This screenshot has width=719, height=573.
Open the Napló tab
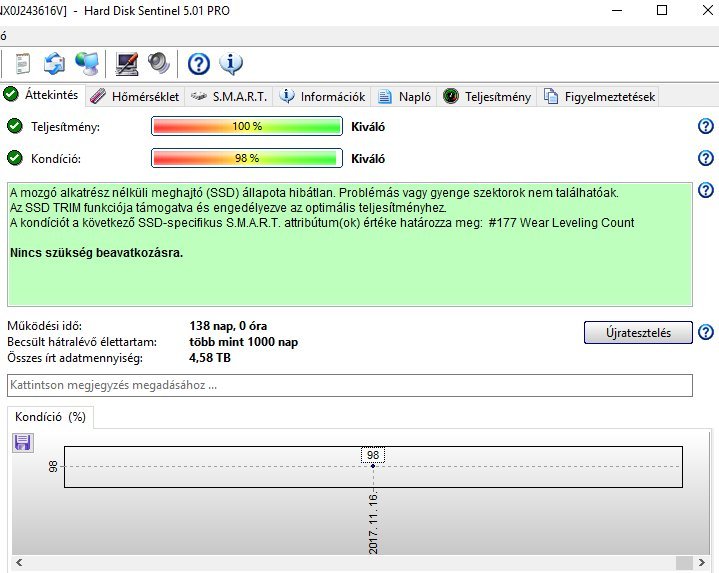(x=404, y=97)
